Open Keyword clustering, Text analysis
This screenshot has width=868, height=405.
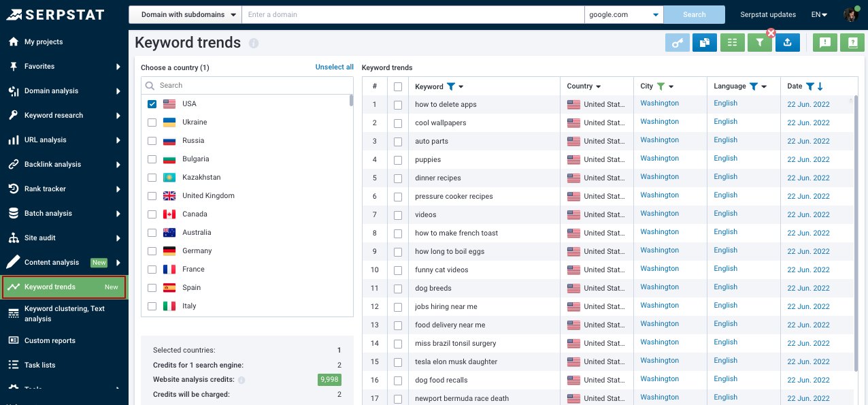pos(64,313)
